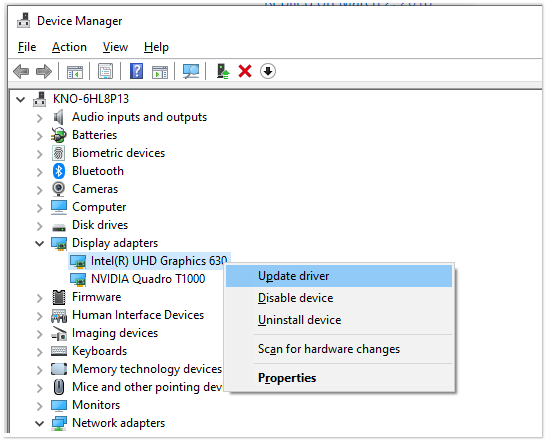Image resolution: width=546 pixels, height=441 pixels.
Task: Click the Scan for hardware changes monitor icon
Action: tap(191, 71)
